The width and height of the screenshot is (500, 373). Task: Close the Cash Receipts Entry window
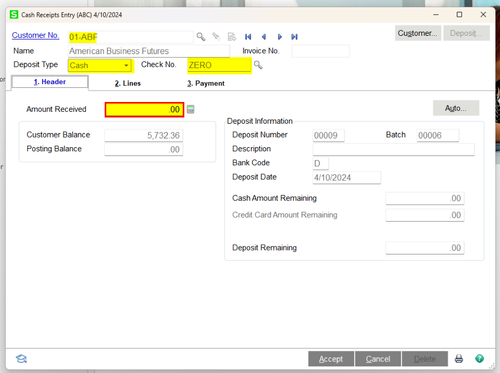click(x=483, y=14)
